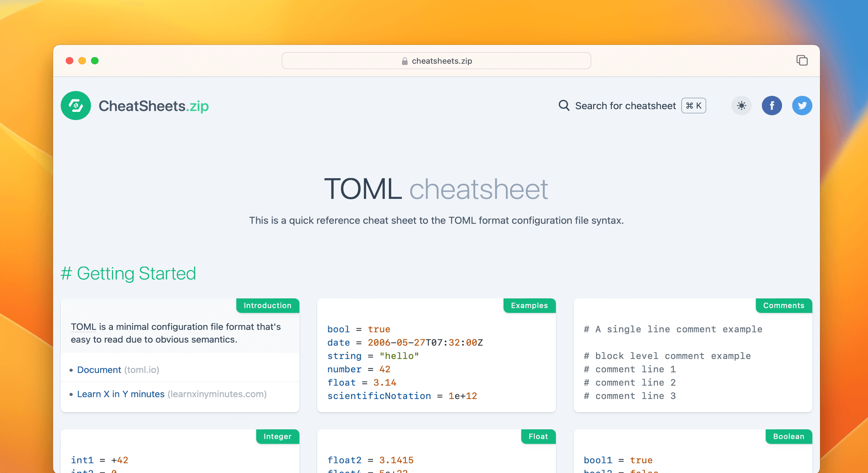Viewport: 868px width, 473px height.
Task: Click the green Introduction badge
Action: point(267,305)
